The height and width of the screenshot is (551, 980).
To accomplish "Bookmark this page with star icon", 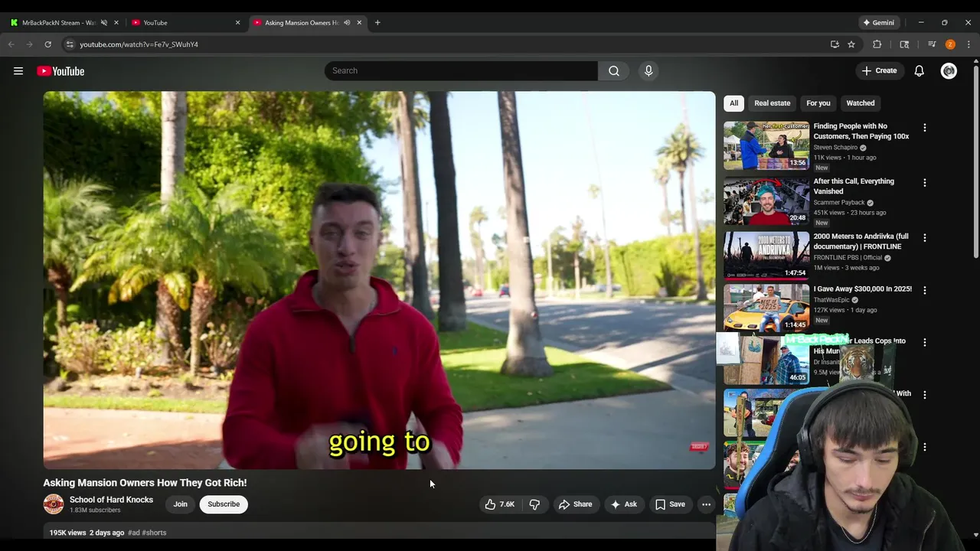I will point(851,44).
